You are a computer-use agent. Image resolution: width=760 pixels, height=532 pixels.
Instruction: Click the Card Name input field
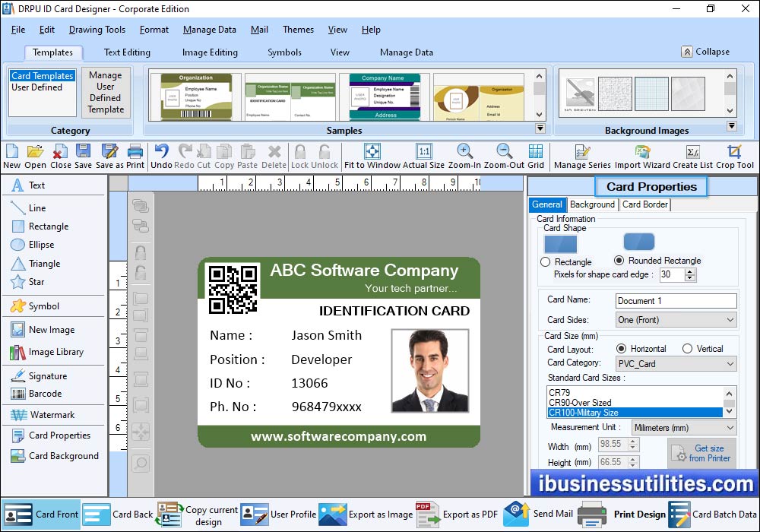[x=675, y=301]
